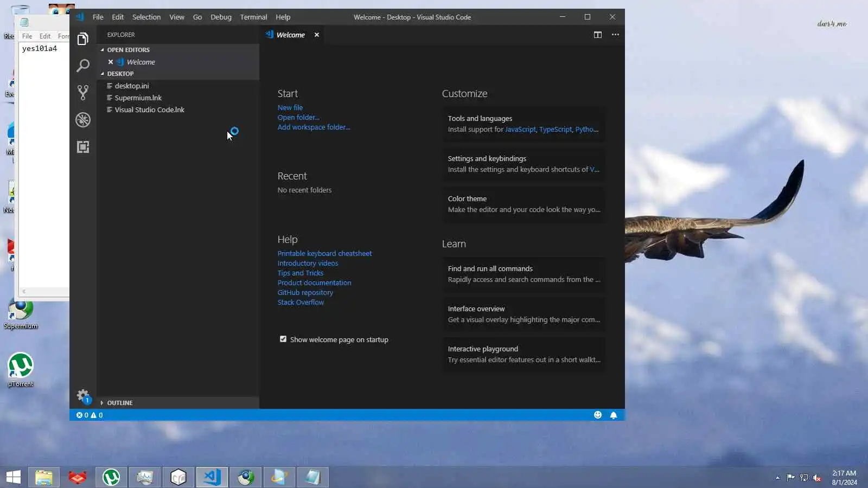Open the Interactive playground card

[524, 355]
